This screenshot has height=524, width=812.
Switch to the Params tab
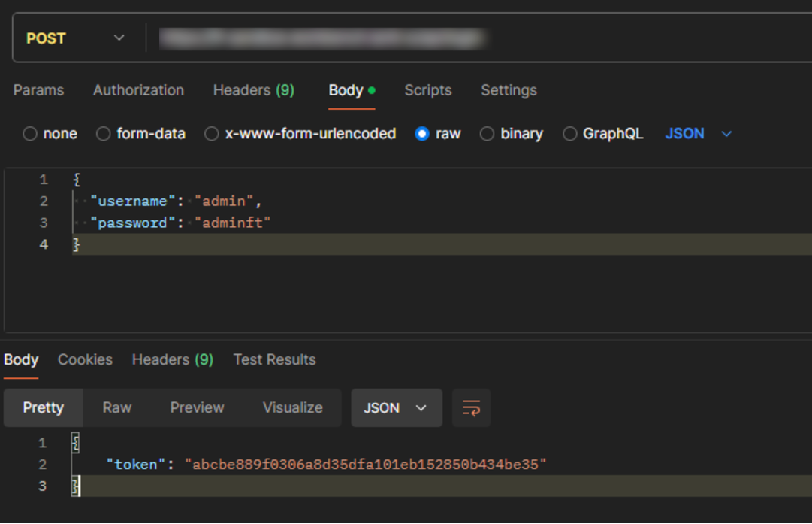click(38, 90)
